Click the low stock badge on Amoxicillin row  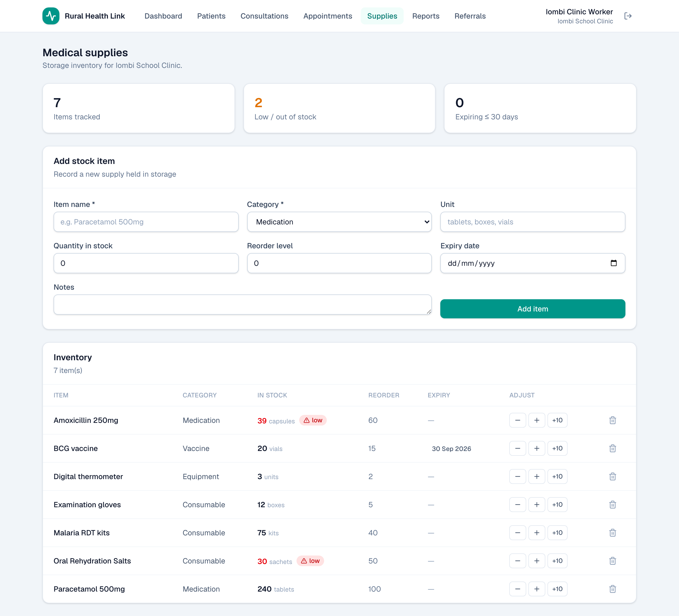[x=313, y=420]
